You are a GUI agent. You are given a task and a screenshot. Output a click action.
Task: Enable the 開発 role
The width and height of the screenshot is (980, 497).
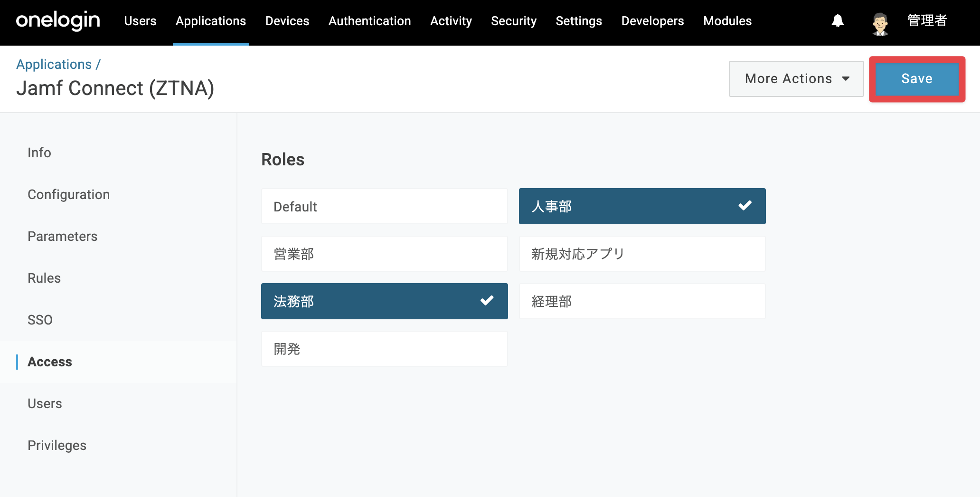384,349
